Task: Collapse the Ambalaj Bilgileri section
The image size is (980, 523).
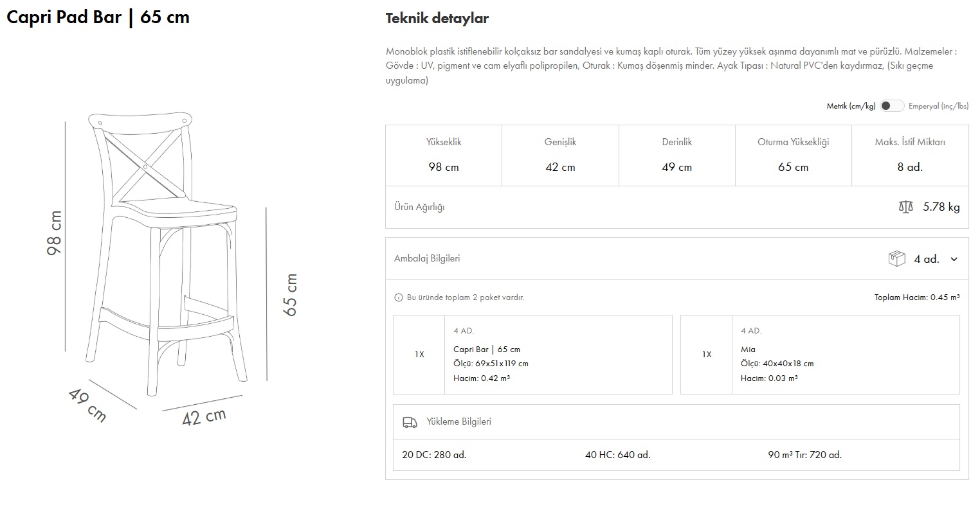Action: (427, 258)
